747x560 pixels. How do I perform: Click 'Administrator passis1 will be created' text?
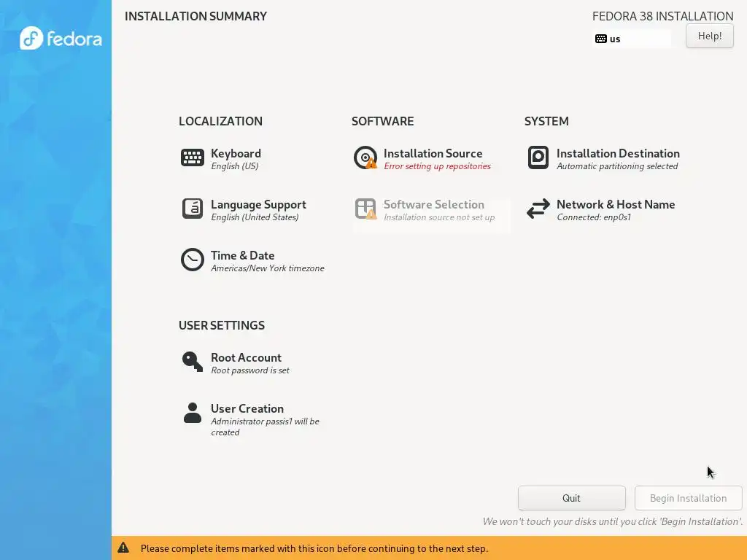coord(265,427)
